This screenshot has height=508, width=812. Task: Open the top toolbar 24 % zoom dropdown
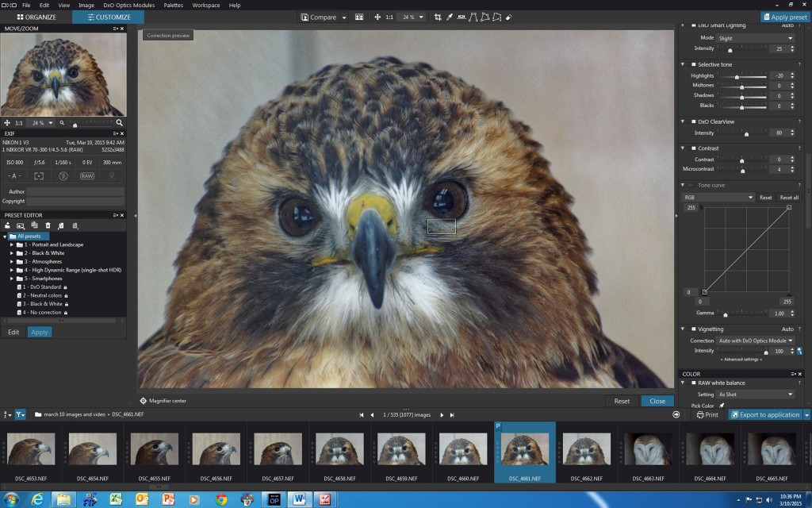coord(421,17)
